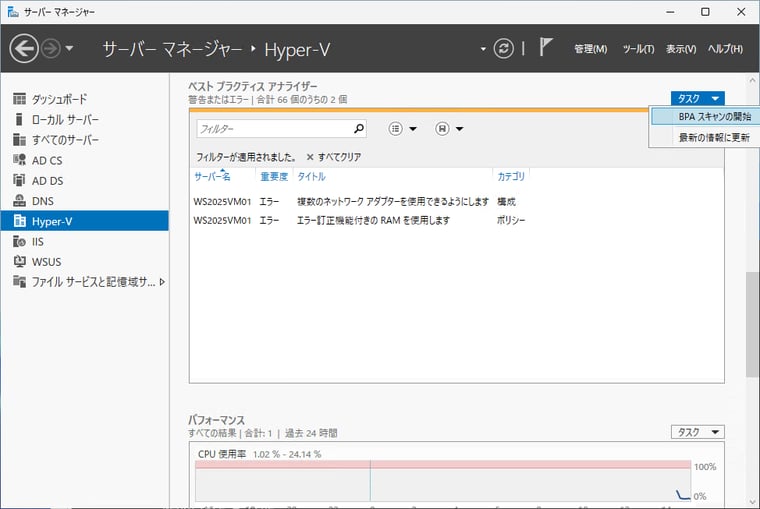This screenshot has height=509, width=760.
Task: Click the save query icon
Action: (x=442, y=128)
